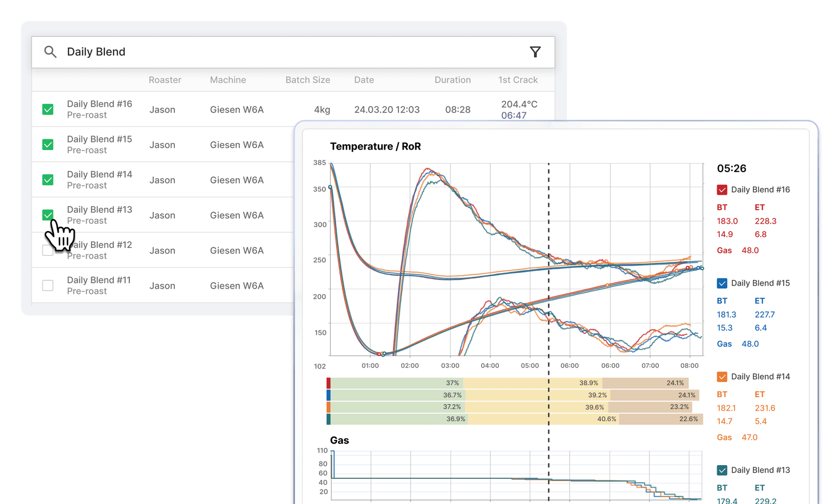
Task: Uncheck Daily Blend #16 in the roast list
Action: [x=48, y=109]
